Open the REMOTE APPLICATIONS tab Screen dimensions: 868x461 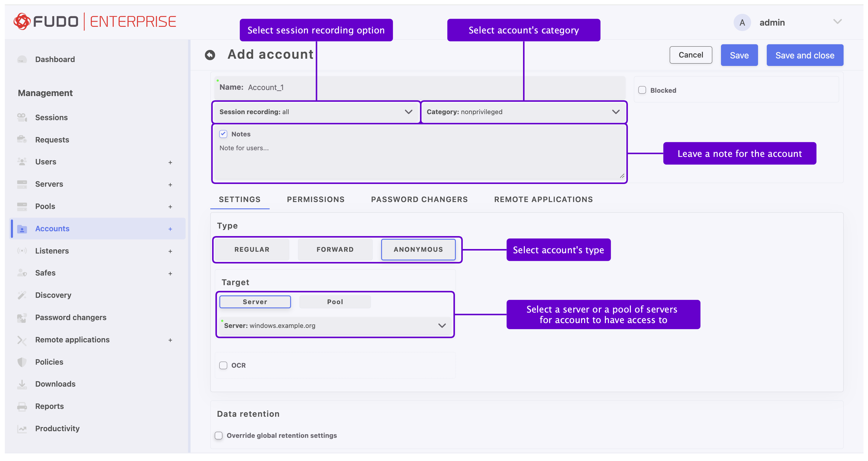point(543,199)
